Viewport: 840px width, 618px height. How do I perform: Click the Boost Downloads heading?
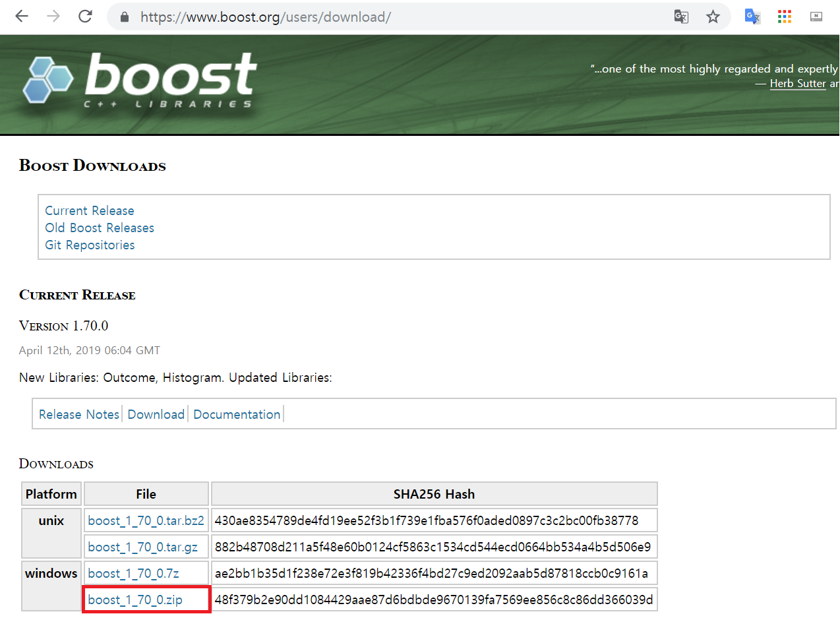[92, 165]
